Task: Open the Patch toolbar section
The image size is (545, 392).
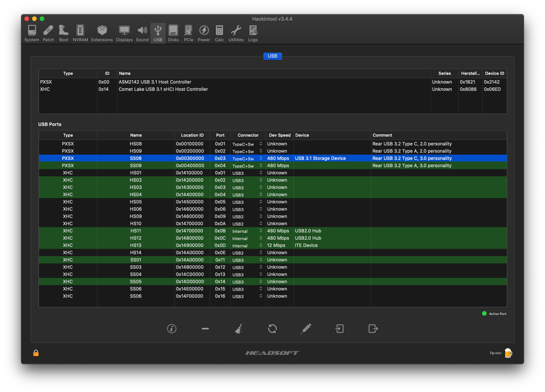Action: point(48,33)
